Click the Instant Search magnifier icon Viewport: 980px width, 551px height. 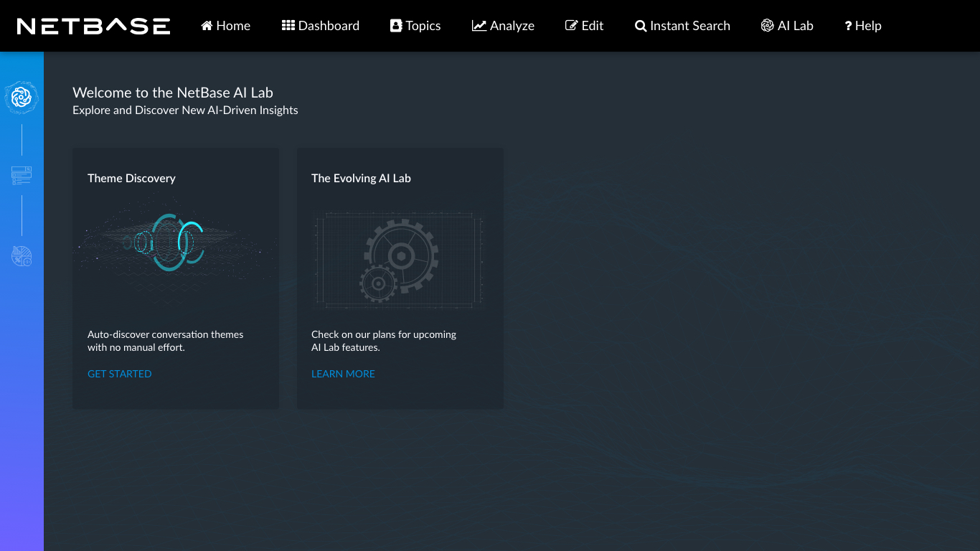[641, 26]
